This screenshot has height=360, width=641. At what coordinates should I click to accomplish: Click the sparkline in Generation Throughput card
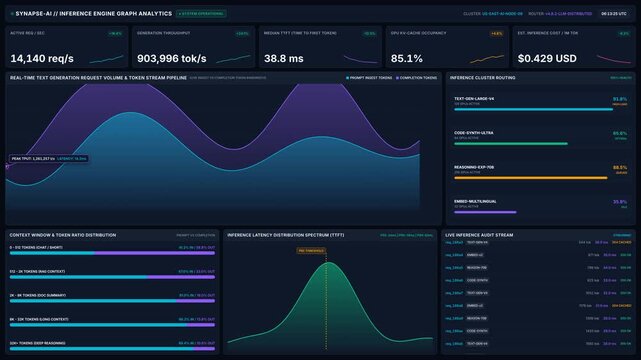click(233, 59)
